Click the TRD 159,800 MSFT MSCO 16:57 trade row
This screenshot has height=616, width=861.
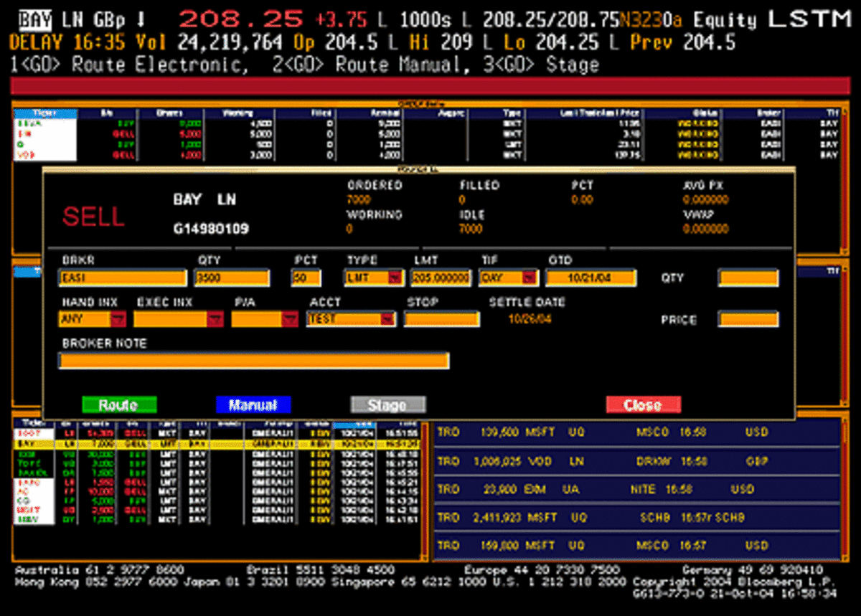click(637, 546)
